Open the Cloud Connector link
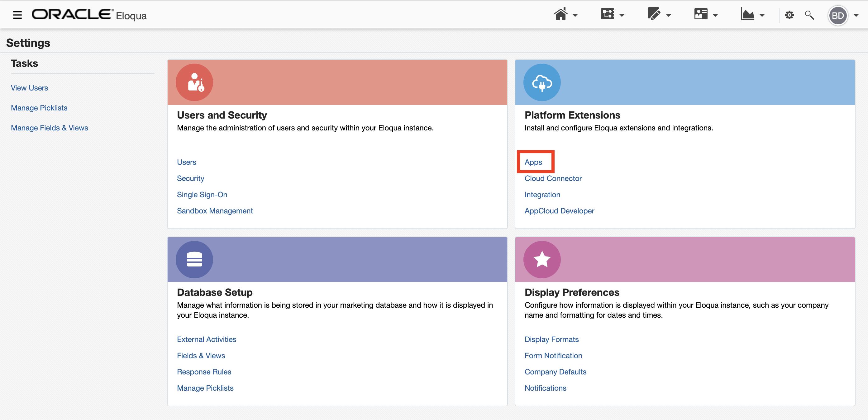The image size is (868, 420). click(553, 178)
